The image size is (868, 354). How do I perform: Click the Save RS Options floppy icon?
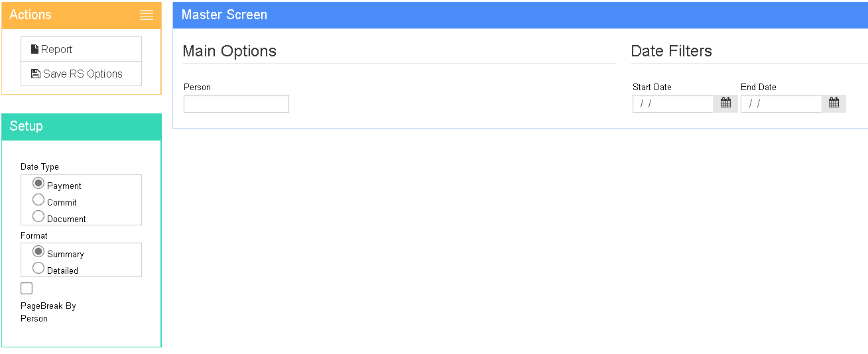pos(36,74)
